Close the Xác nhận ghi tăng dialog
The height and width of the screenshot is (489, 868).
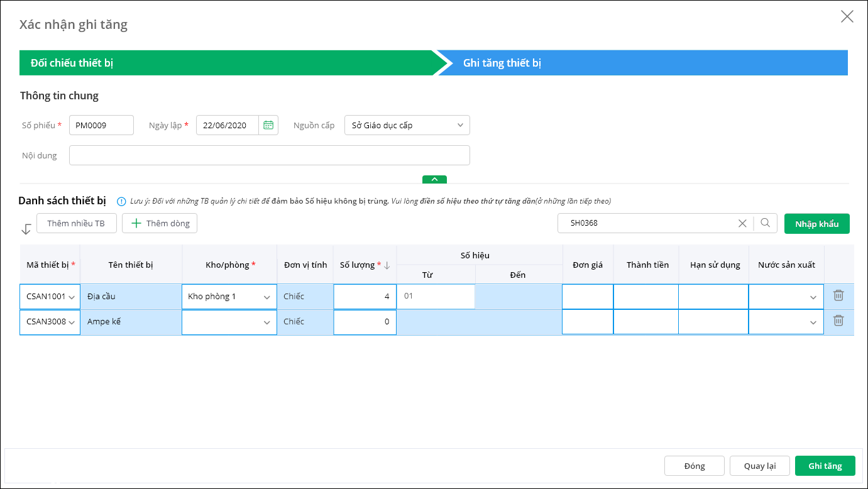847,17
